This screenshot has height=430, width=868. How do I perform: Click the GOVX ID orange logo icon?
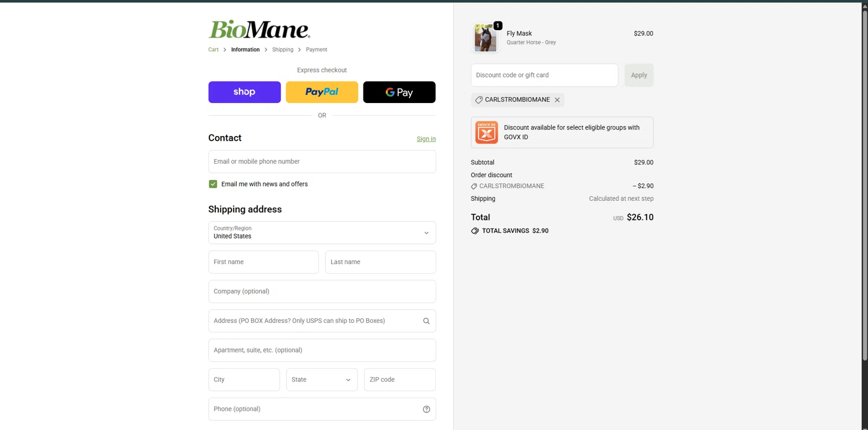(x=487, y=133)
